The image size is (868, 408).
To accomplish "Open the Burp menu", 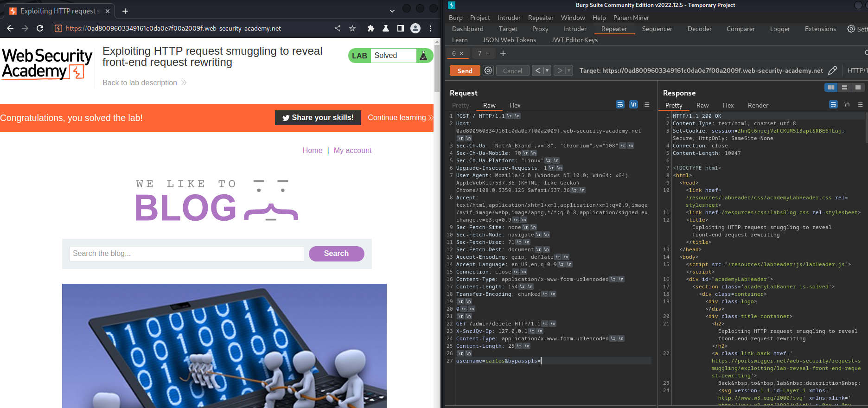I will click(456, 18).
